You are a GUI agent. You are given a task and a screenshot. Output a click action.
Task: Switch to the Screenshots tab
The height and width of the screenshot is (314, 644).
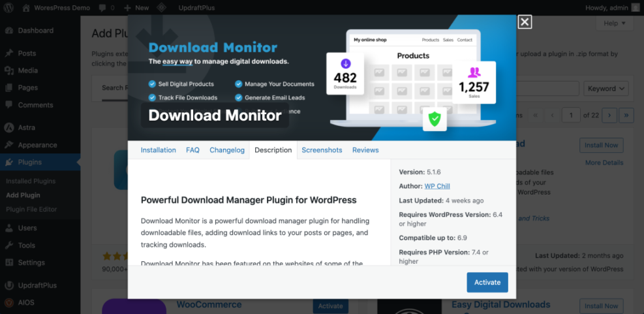tap(322, 150)
